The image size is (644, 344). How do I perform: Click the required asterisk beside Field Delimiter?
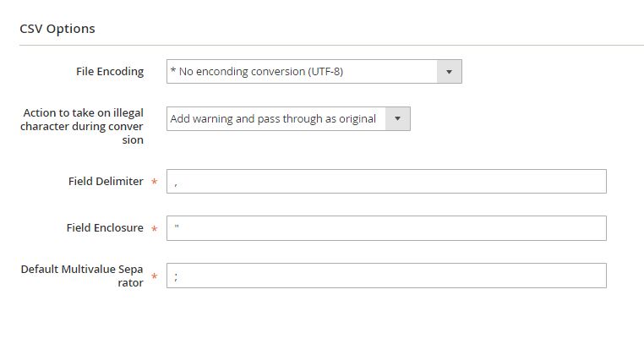pyautogui.click(x=155, y=182)
